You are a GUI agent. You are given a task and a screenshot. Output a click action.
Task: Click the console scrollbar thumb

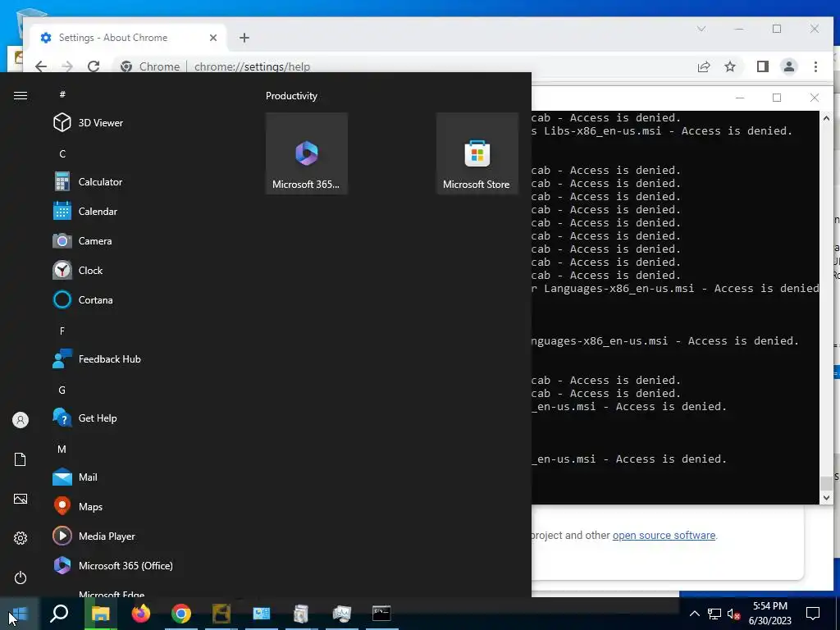[x=826, y=483]
